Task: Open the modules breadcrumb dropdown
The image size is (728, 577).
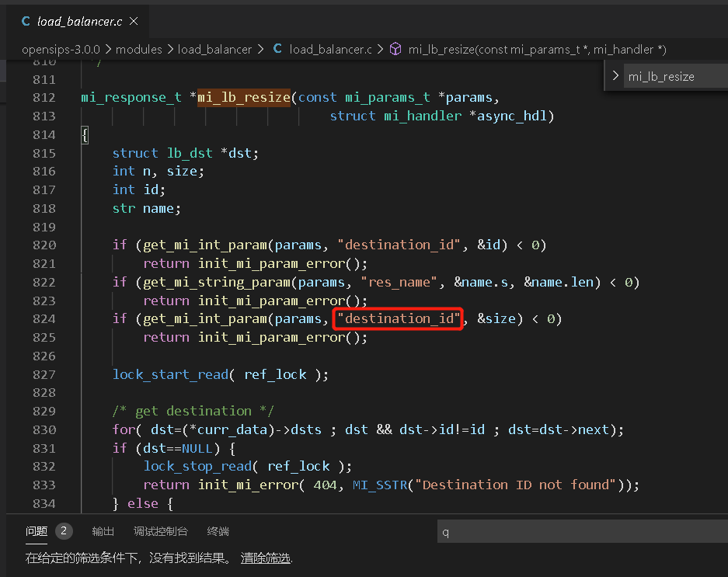Action: (x=139, y=49)
